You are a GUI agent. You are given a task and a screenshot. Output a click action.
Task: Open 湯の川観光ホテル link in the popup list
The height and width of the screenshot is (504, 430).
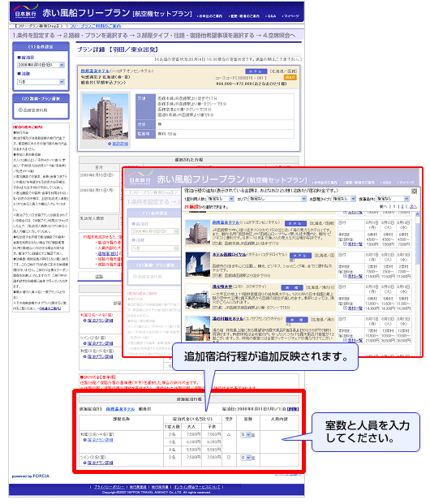coord(227,319)
